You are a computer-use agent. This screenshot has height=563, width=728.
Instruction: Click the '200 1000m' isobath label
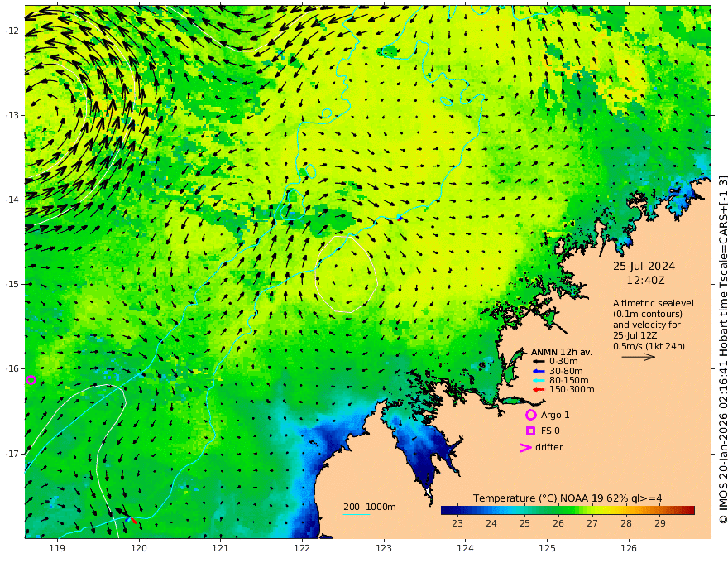(370, 507)
